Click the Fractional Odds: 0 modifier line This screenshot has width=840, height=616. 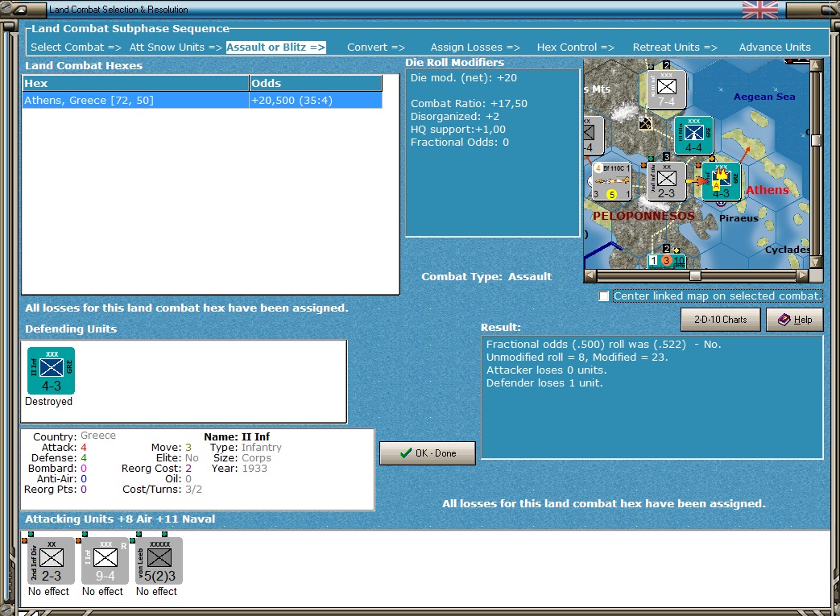(460, 142)
